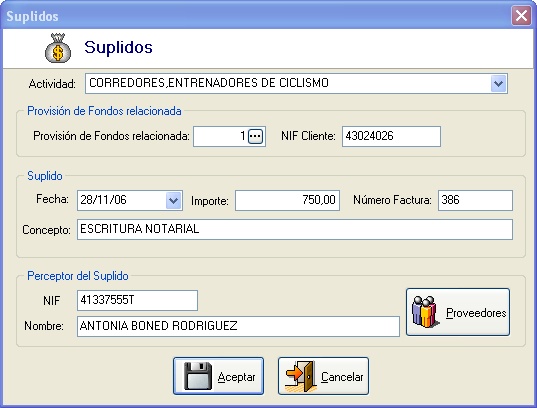Click the NIF Cliente field
The height and width of the screenshot is (408, 537).
pos(391,136)
